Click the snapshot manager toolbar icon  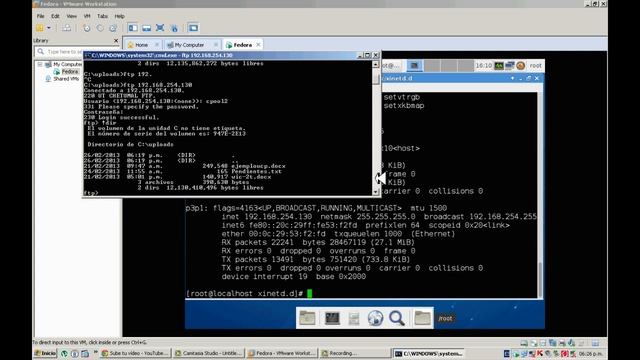113,28
